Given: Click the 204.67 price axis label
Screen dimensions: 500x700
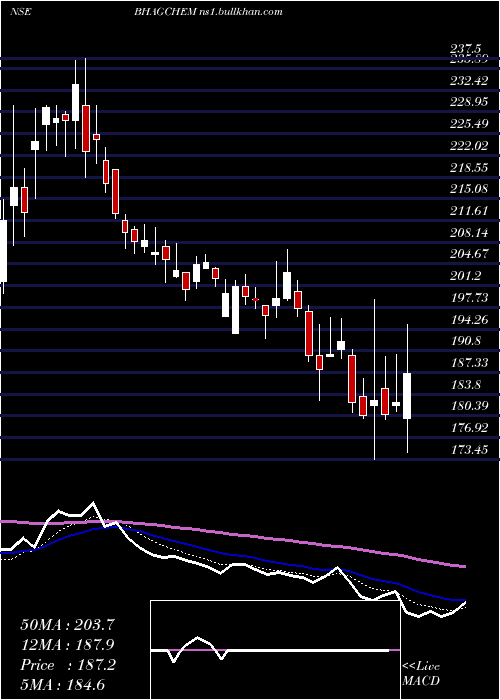Looking at the screenshot, I should [469, 254].
